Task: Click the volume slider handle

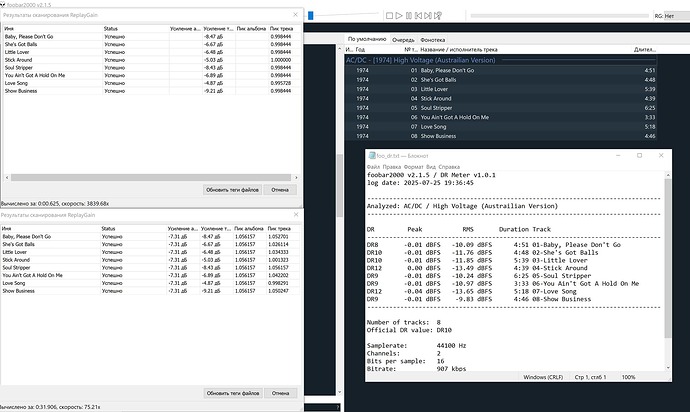Action: pyautogui.click(x=310, y=15)
